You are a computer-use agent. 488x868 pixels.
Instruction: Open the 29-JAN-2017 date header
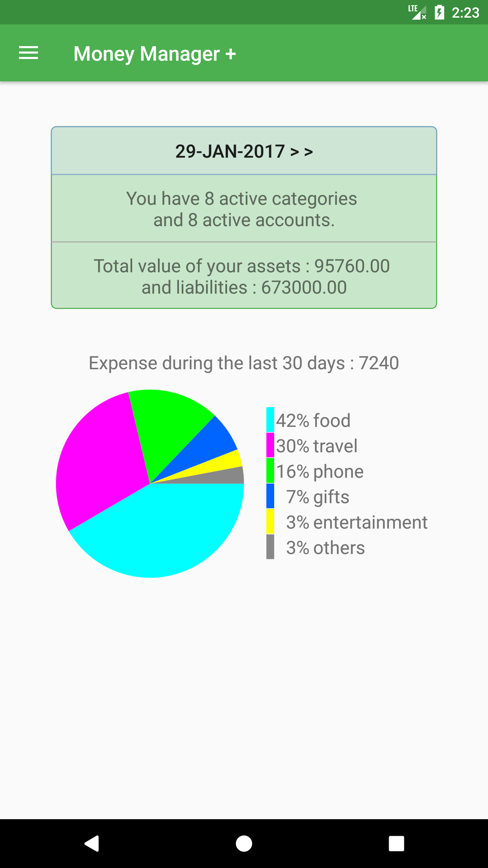click(244, 151)
